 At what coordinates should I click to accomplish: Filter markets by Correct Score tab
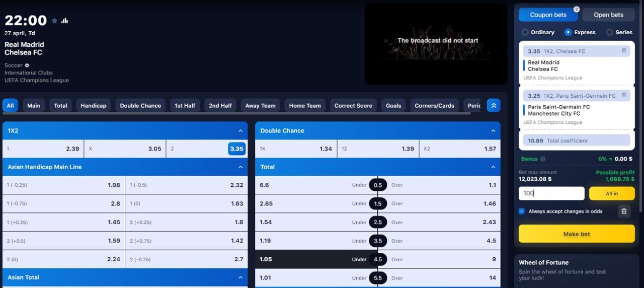pos(353,106)
